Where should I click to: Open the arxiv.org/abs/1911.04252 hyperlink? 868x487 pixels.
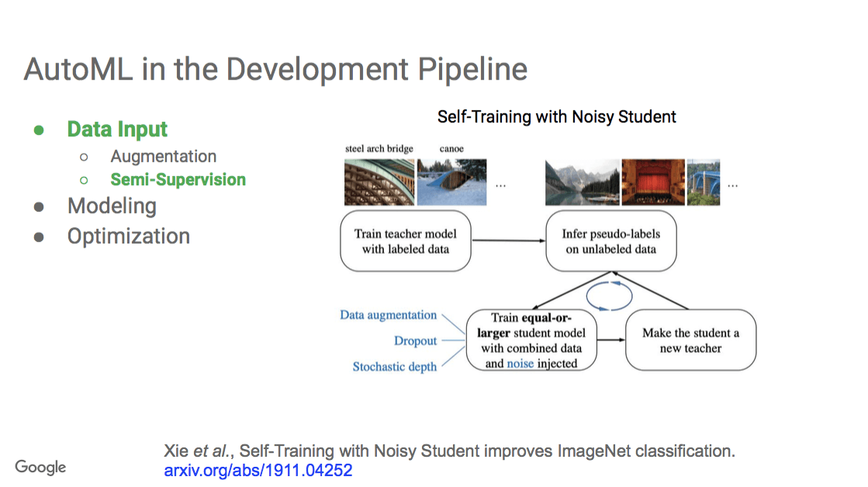(x=259, y=469)
